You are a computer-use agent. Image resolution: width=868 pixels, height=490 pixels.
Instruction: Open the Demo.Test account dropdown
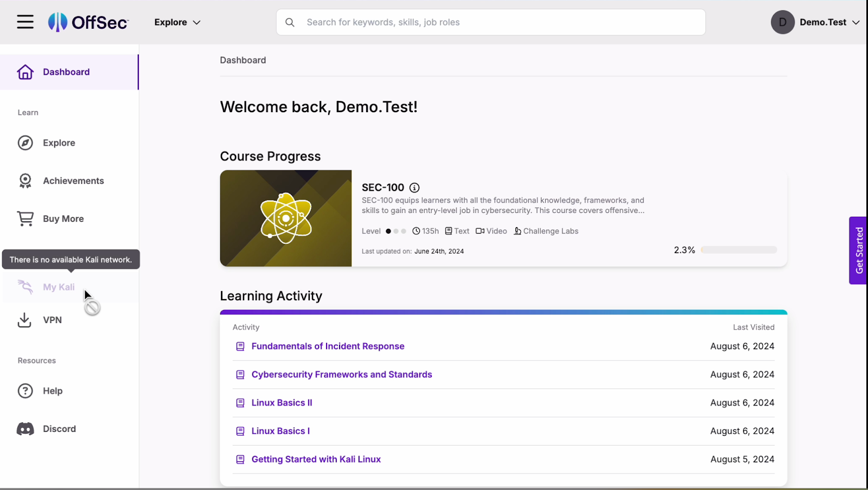point(822,22)
